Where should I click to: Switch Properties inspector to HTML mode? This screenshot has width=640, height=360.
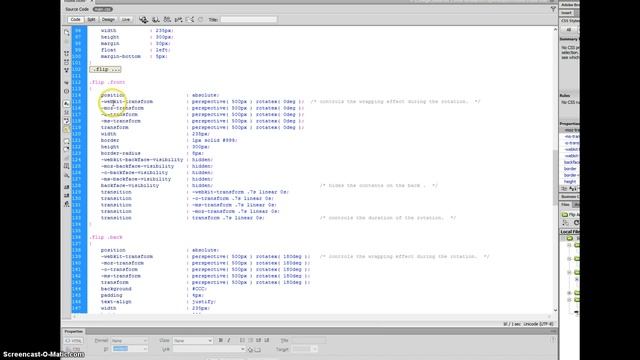click(x=73, y=340)
